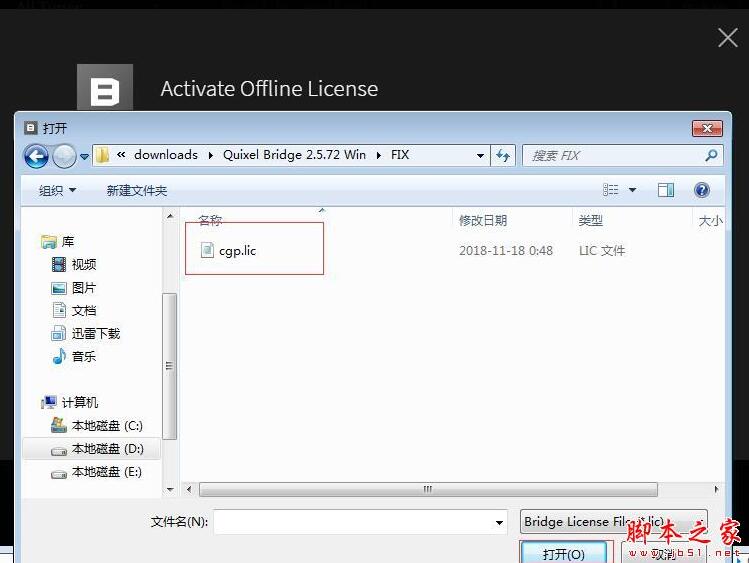749x563 pixels.
Task: Click the folder icon in address bar
Action: (102, 155)
